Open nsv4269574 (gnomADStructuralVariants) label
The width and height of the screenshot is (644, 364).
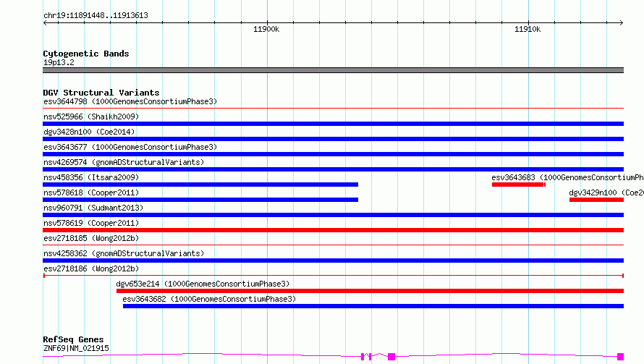point(124,162)
